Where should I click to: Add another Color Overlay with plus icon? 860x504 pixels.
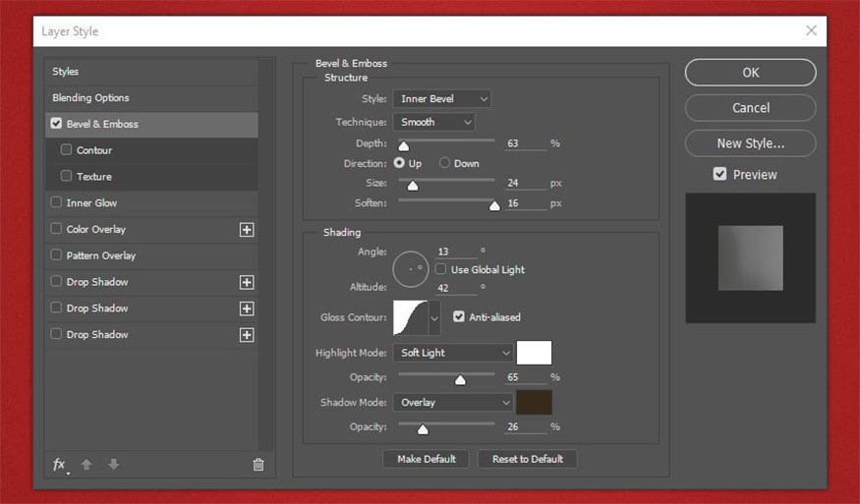point(247,229)
